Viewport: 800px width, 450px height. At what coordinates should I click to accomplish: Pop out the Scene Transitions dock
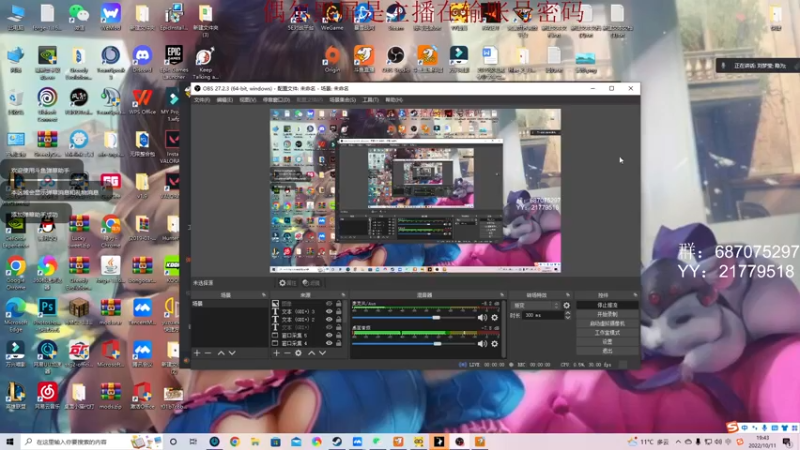click(567, 295)
